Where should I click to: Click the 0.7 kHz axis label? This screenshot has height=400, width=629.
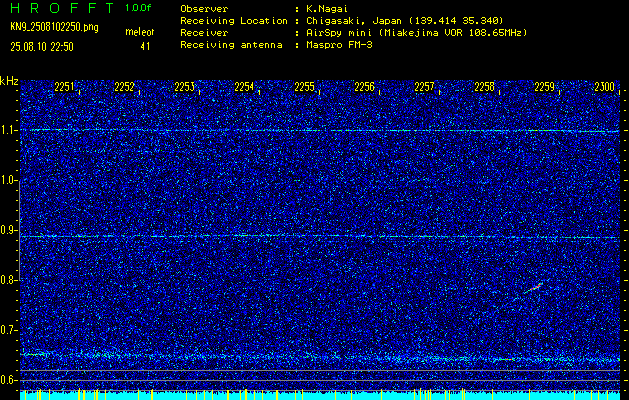(x=8, y=330)
